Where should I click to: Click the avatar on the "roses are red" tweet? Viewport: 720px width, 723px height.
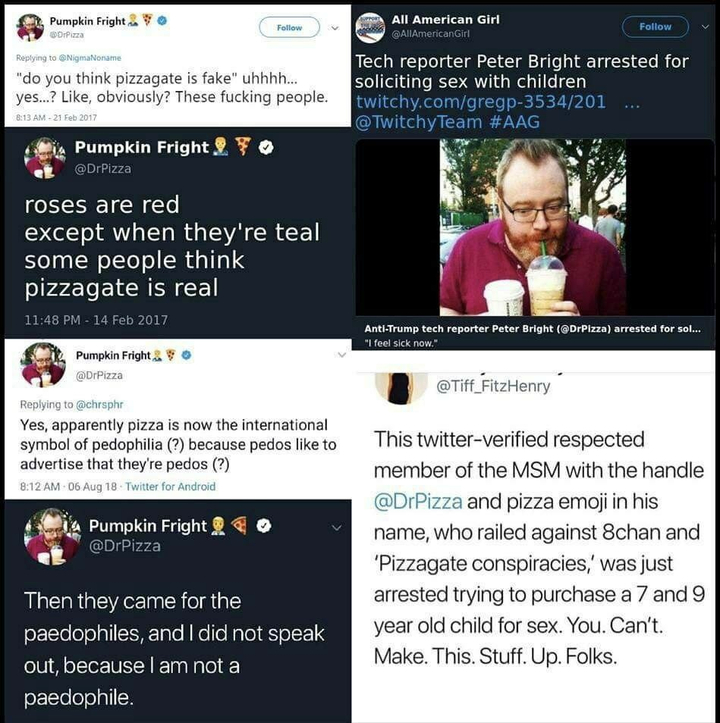pos(45,158)
